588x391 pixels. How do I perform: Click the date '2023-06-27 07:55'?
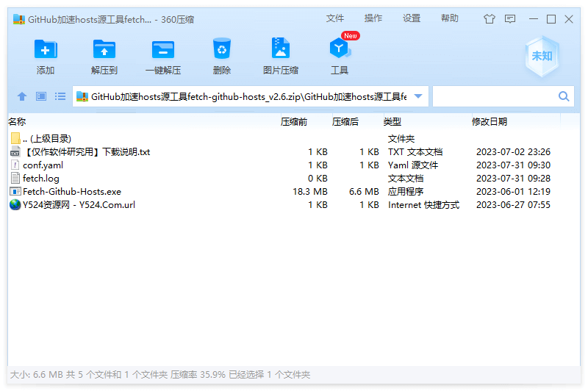coord(513,204)
